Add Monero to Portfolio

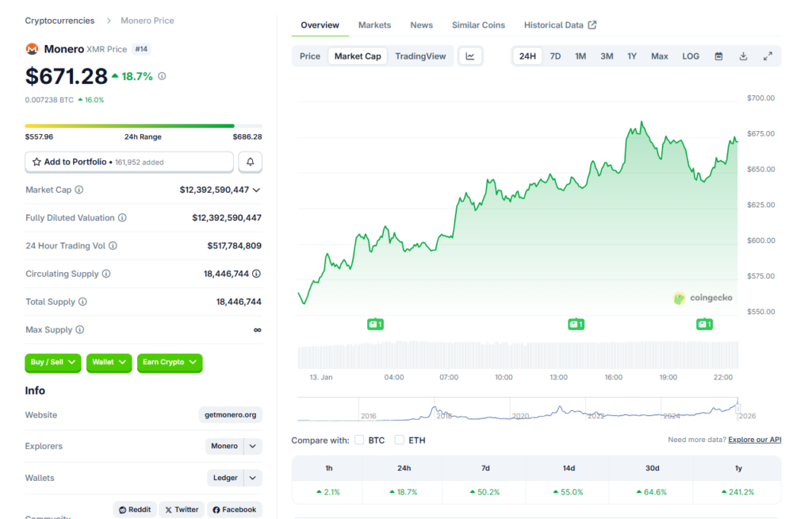coord(128,162)
